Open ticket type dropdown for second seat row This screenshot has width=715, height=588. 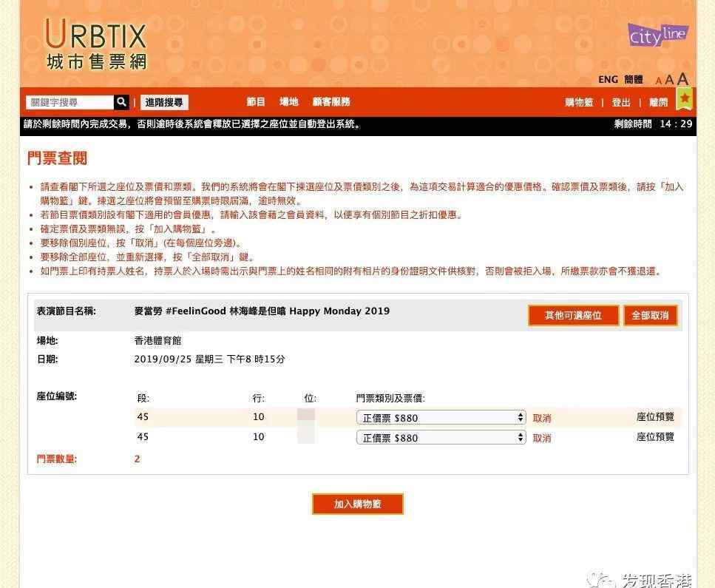pos(441,437)
